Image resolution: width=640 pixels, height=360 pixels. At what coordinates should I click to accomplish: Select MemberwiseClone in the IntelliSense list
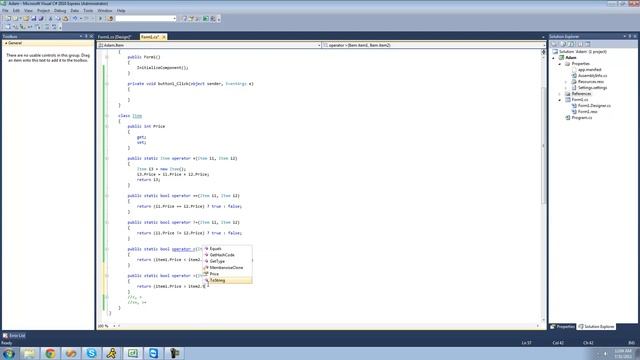pyautogui.click(x=227, y=268)
